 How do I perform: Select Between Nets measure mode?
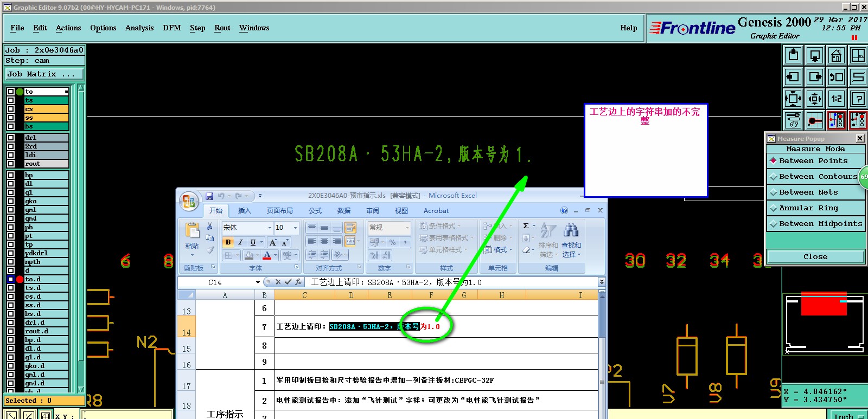(x=816, y=192)
